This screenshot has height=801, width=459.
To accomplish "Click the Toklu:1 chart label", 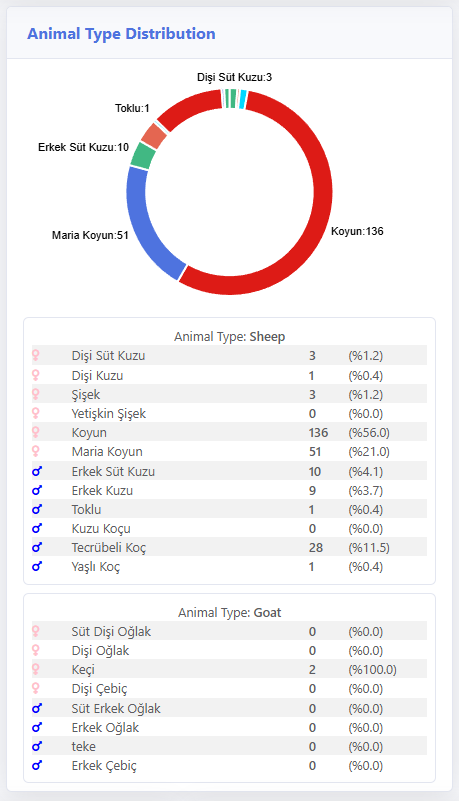I will pyautogui.click(x=132, y=108).
